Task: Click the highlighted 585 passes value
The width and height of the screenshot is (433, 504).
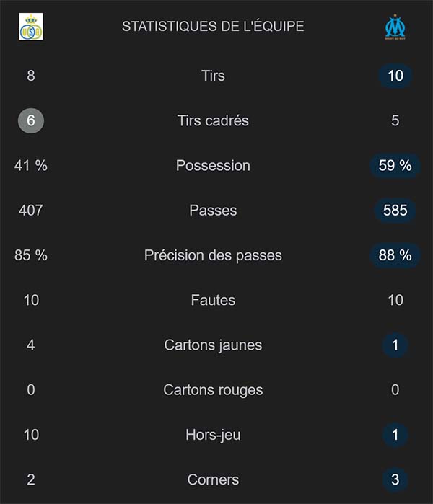Action: tap(395, 211)
